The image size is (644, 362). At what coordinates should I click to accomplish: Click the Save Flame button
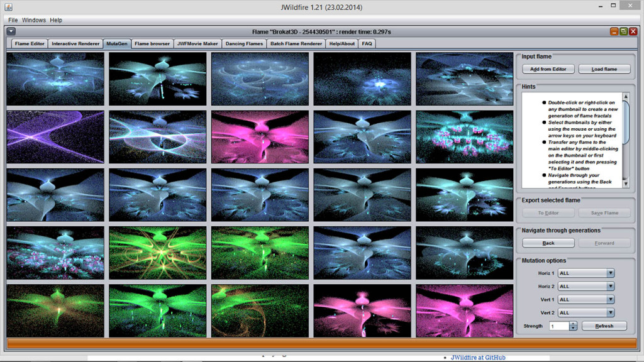click(604, 212)
